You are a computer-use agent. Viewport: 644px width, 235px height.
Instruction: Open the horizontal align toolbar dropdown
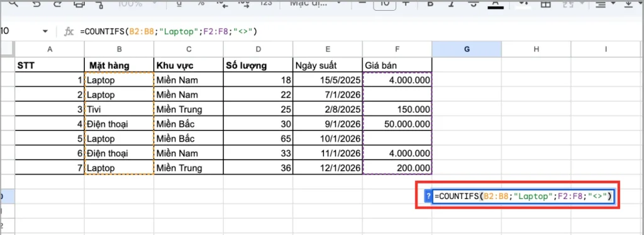606,3
